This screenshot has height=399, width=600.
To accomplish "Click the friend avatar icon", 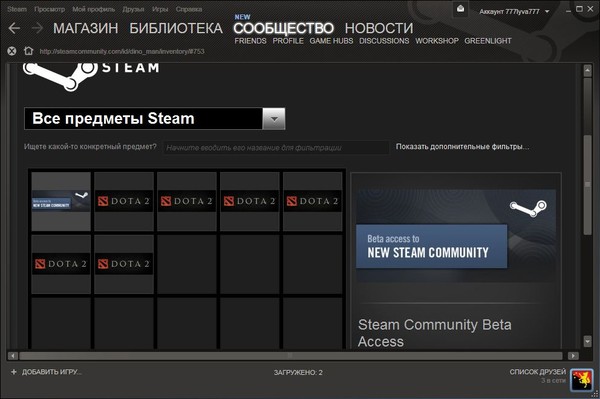I will (x=581, y=379).
